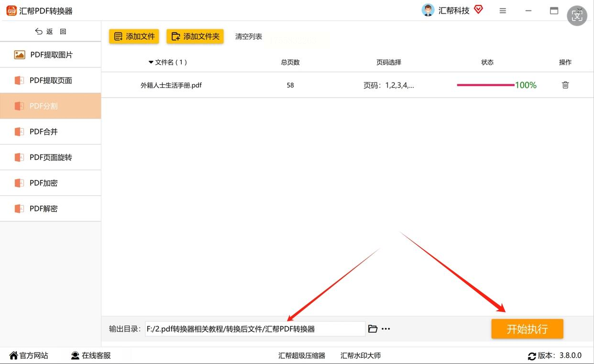Screen dimensions: 594x364
Task: Click the three-dots browse directory button
Action: tap(386, 329)
